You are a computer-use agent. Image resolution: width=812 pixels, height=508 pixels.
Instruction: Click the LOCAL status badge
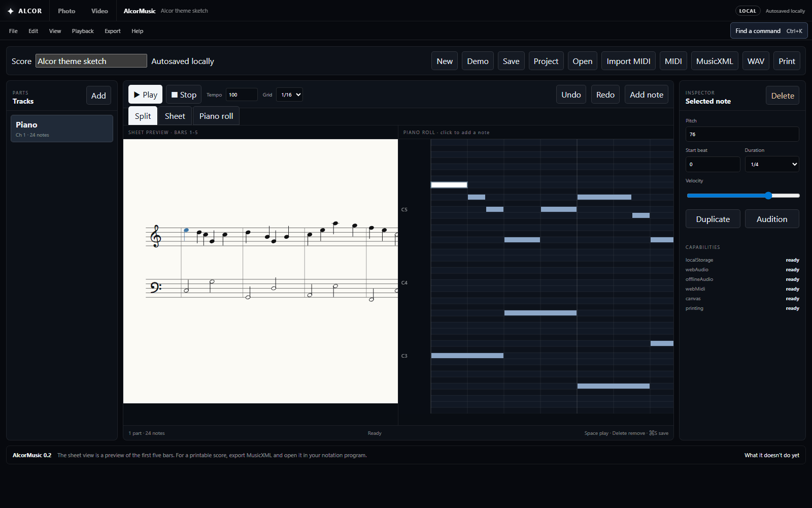pos(748,11)
